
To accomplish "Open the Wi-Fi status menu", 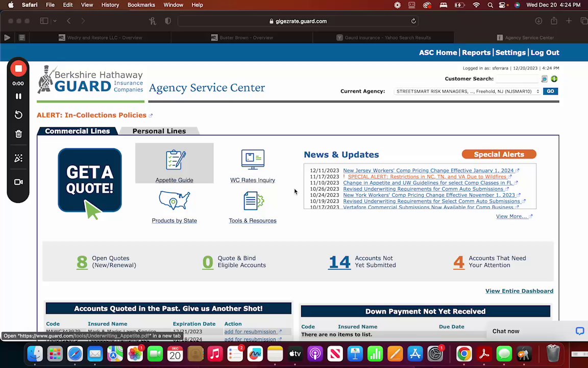I will tap(476, 5).
